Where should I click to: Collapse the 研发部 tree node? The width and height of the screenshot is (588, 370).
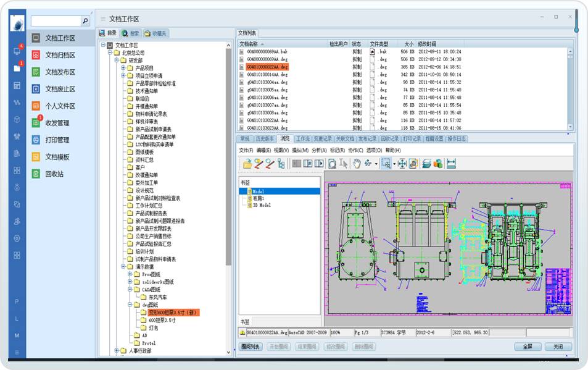coord(116,61)
